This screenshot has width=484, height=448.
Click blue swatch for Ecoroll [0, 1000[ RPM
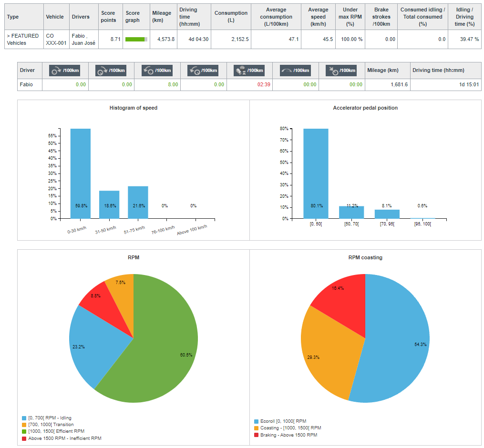click(256, 421)
